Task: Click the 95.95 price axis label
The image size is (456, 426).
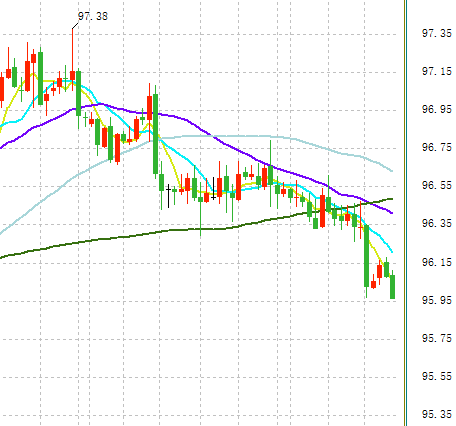Action: click(437, 300)
